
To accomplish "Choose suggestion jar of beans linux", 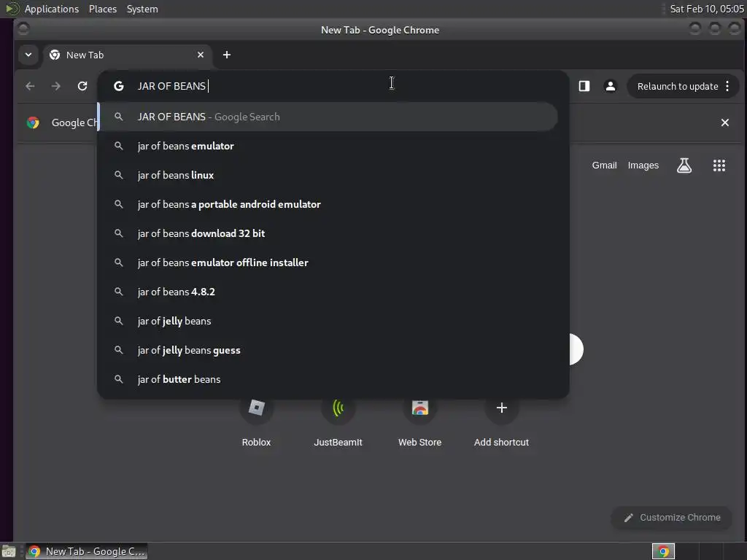I will pos(328,175).
